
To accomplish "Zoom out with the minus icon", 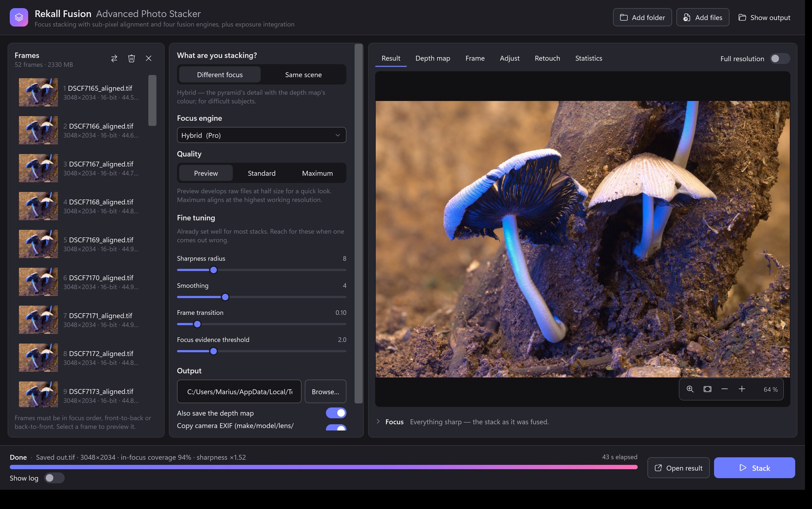I will [724, 389].
